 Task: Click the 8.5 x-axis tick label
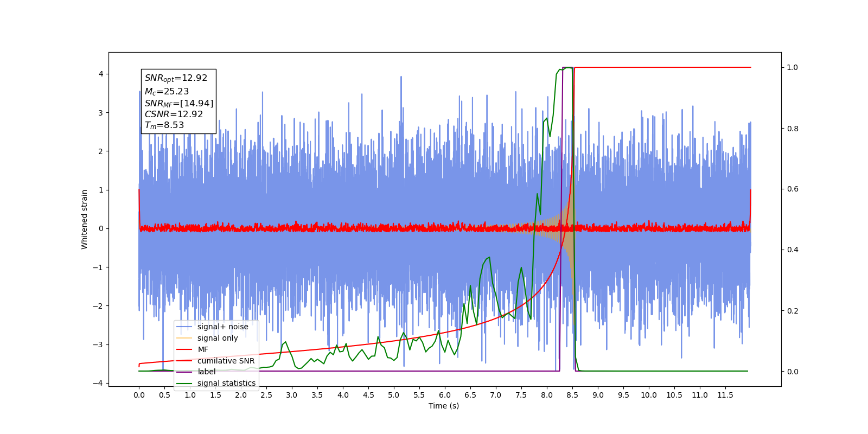point(572,395)
